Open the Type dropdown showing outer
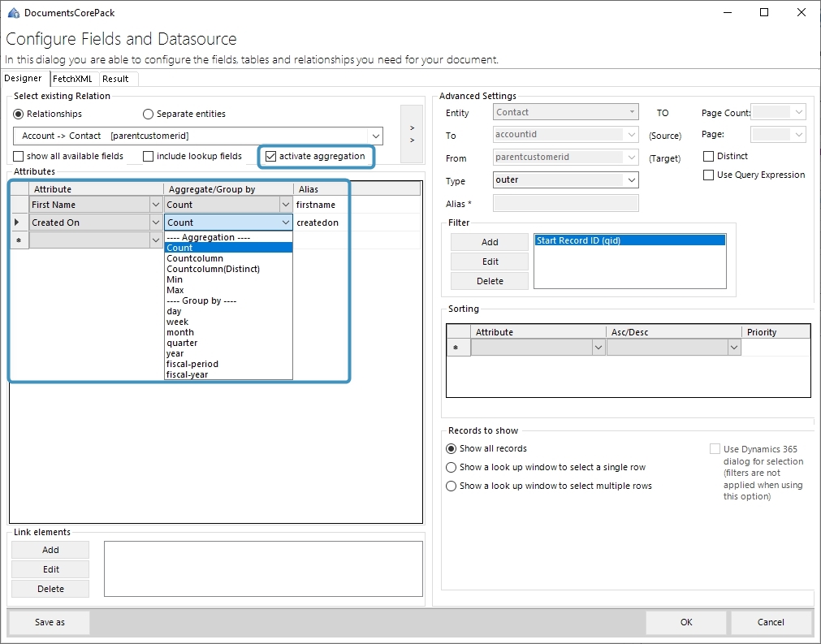This screenshot has height=644, width=821. (x=631, y=179)
